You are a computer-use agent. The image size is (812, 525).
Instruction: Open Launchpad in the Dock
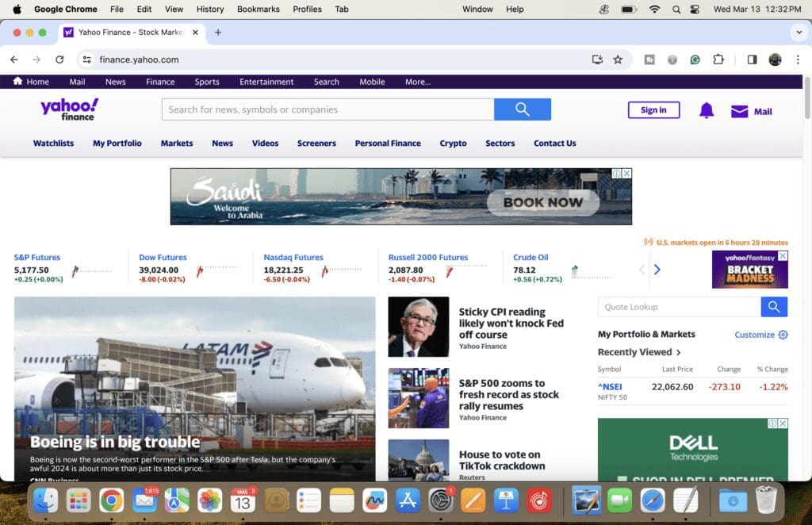(x=79, y=500)
